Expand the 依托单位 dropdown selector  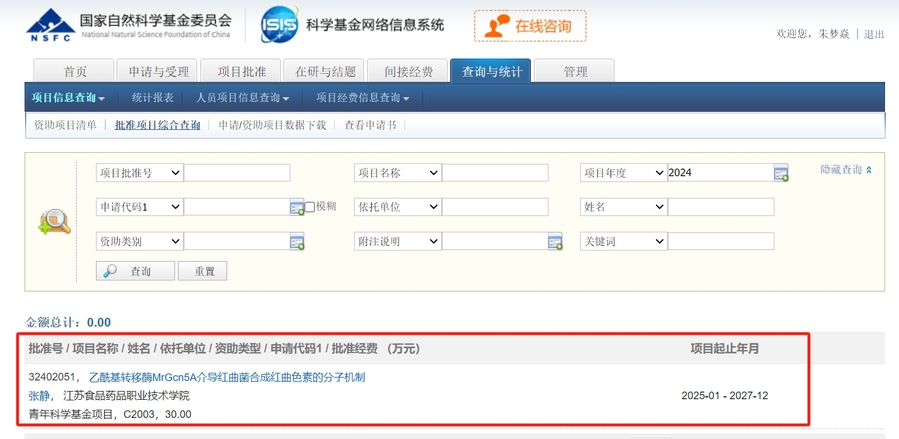point(397,207)
